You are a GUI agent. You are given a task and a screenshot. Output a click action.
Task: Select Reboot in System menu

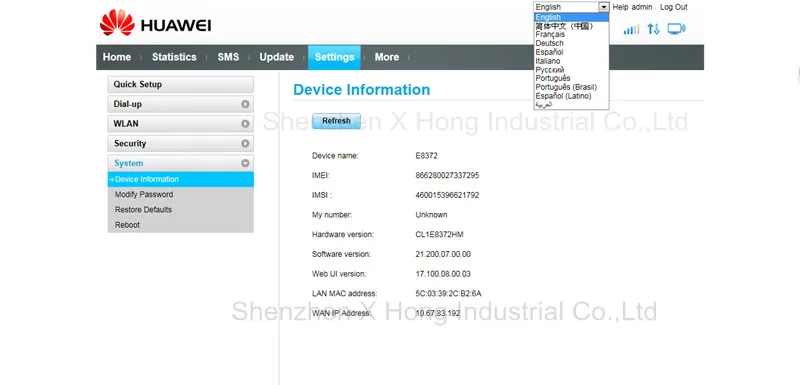click(128, 225)
